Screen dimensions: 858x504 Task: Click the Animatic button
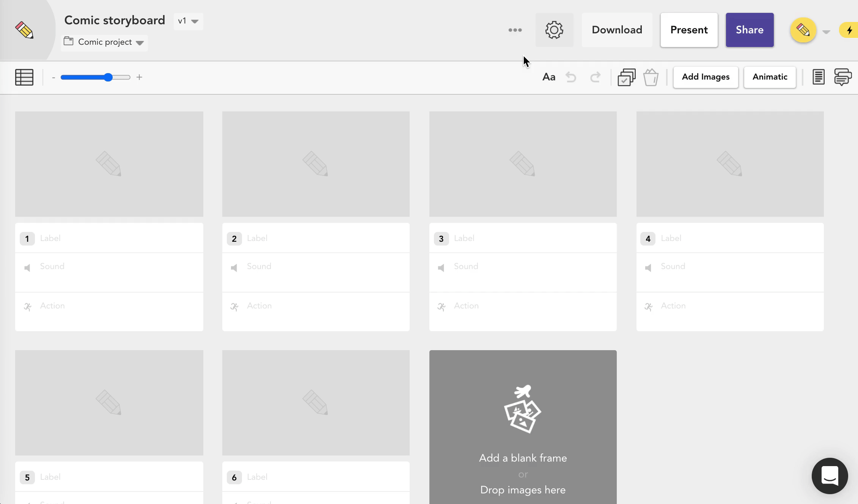[x=770, y=77]
